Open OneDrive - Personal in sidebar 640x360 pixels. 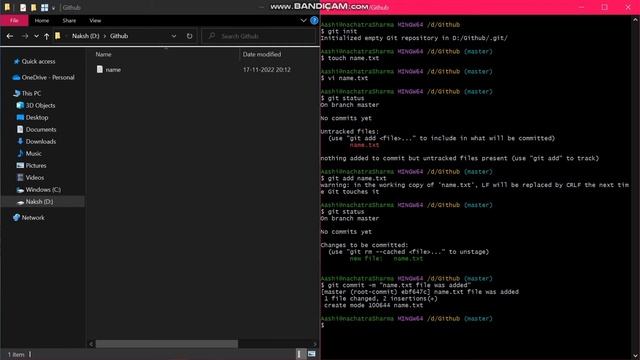pyautogui.click(x=48, y=77)
